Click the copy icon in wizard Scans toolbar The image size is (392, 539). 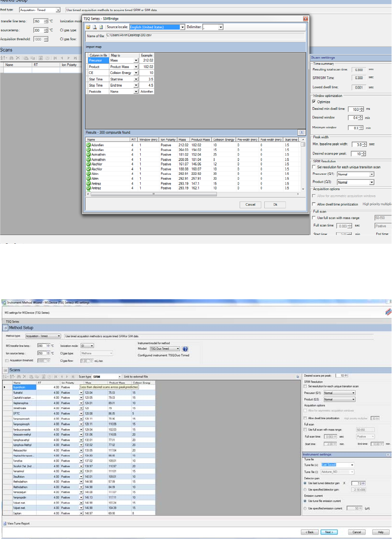[x=37, y=377]
